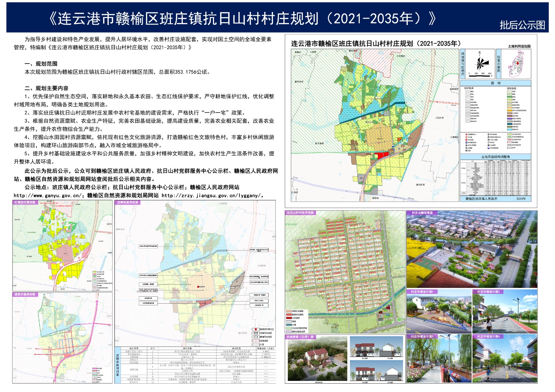The image size is (555, 392).
Task: Click the red square 抗日山村 marker
Action: 199,287
